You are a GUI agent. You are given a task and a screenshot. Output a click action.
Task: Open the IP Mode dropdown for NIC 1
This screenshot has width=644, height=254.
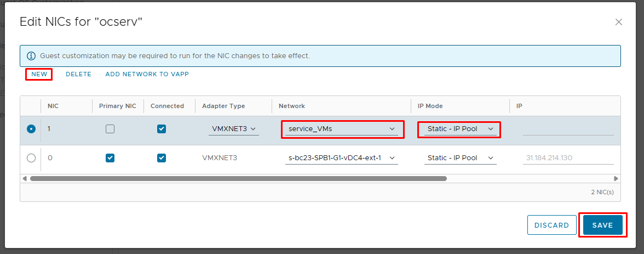pyautogui.click(x=461, y=129)
